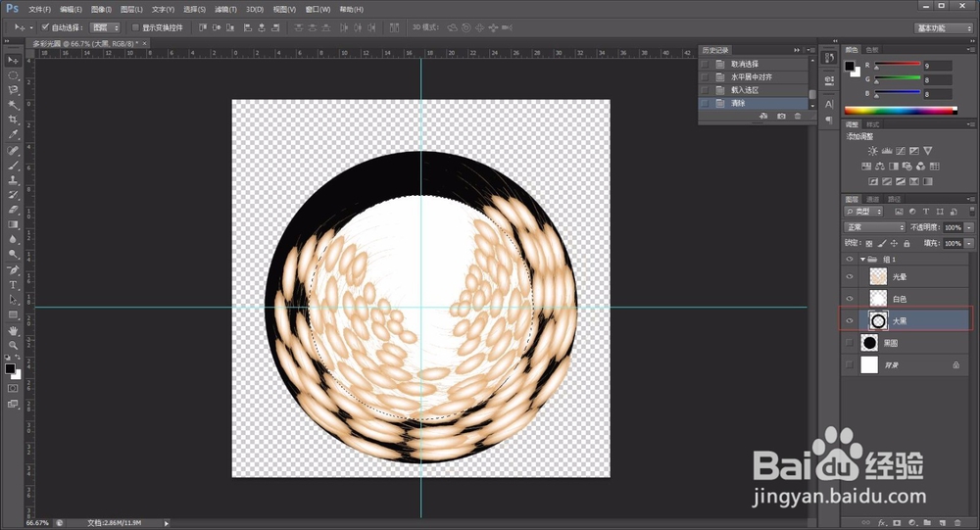Select the Crop tool
Screen dimensions: 980x530
tap(13, 120)
